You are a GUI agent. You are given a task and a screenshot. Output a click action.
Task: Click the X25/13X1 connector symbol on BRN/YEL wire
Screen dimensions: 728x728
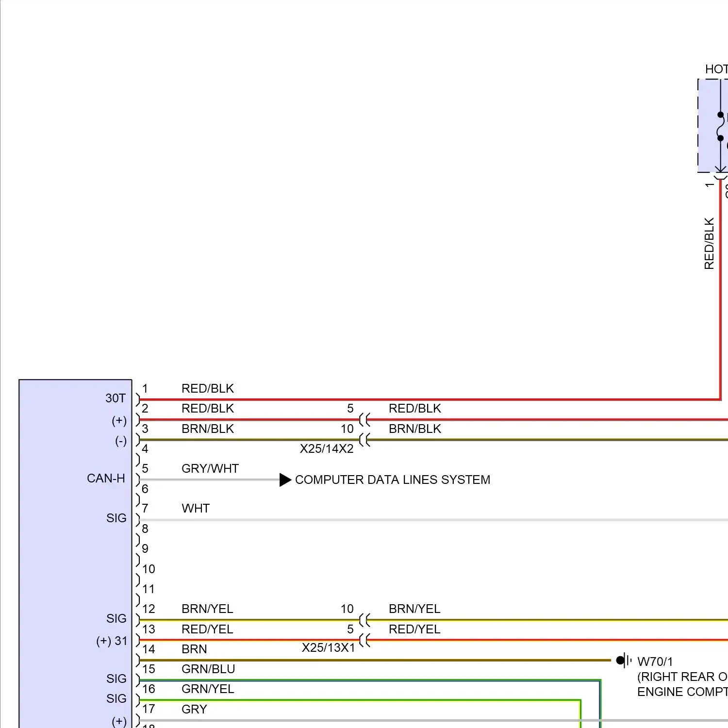click(364, 620)
